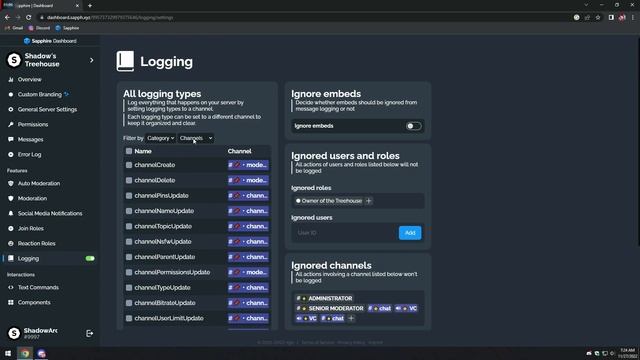Bookmark the page with the star icon
The height and width of the screenshot is (360, 640).
coord(598,18)
